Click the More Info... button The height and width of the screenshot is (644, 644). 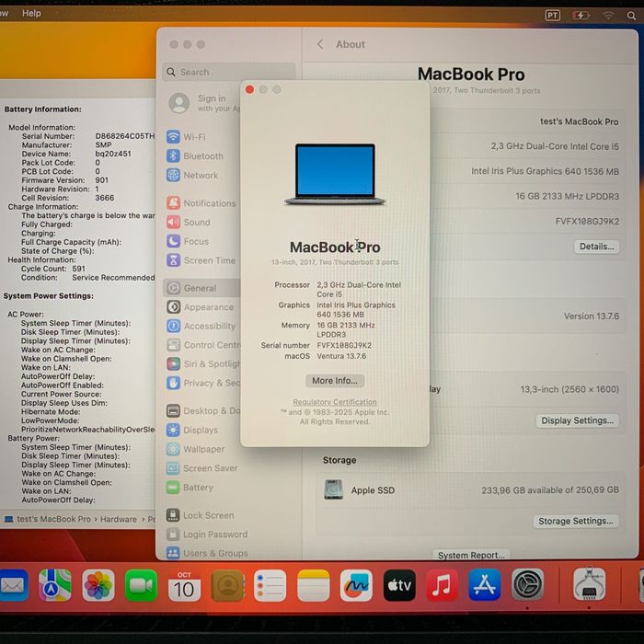pos(335,381)
